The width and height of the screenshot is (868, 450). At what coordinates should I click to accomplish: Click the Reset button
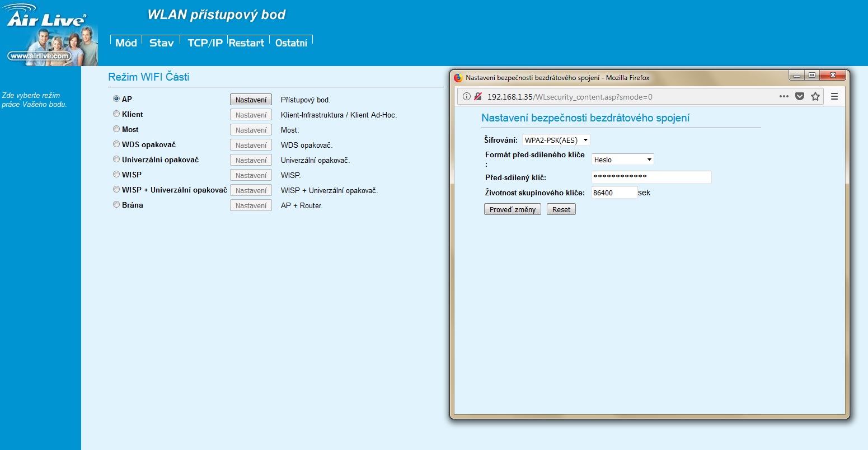[561, 209]
